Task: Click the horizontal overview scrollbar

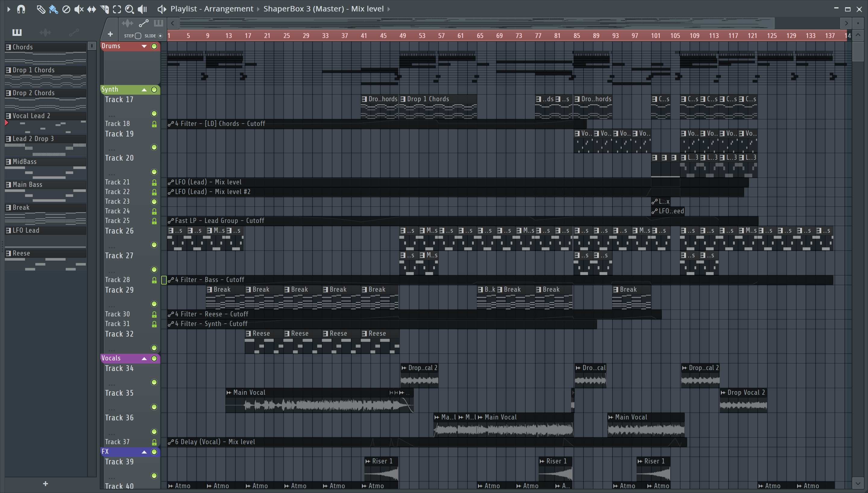Action: click(x=477, y=23)
